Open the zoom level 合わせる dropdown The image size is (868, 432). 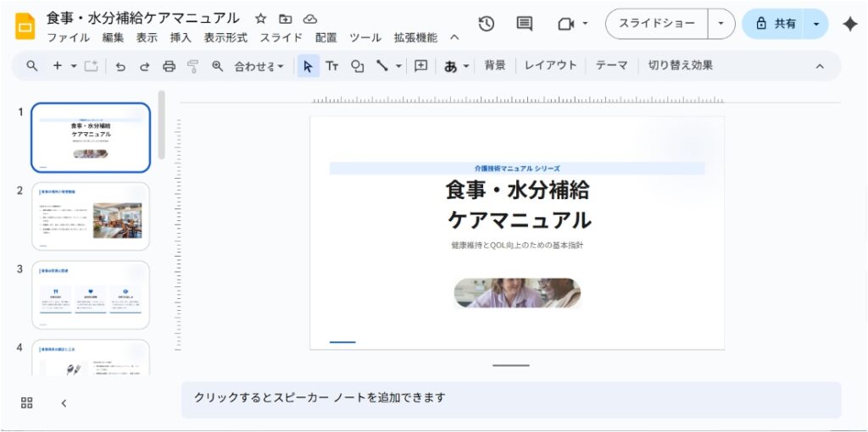[259, 66]
